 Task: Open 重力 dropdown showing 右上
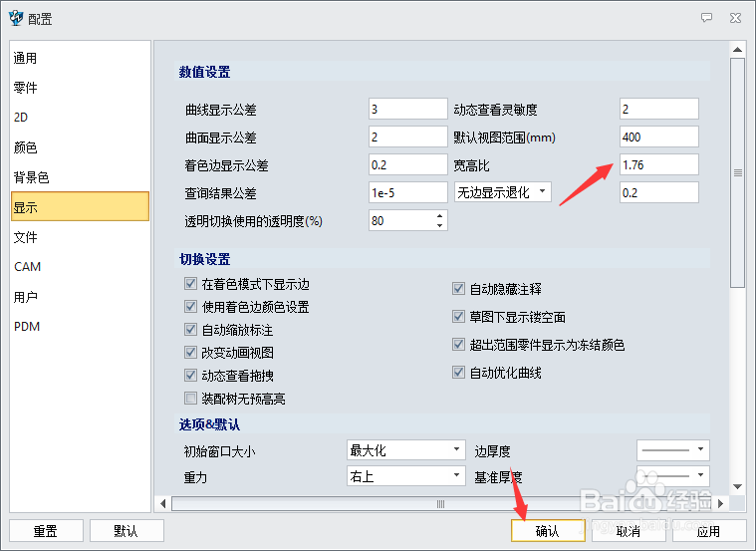[x=406, y=475]
